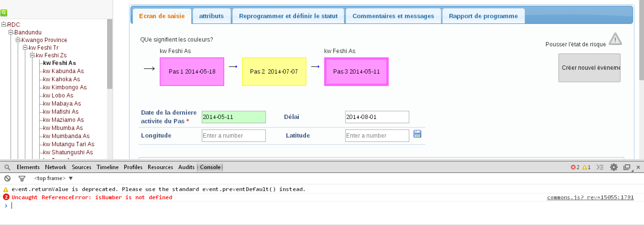Select kw Mumbanda As in the tree
The image size is (644, 225).
(66, 136)
